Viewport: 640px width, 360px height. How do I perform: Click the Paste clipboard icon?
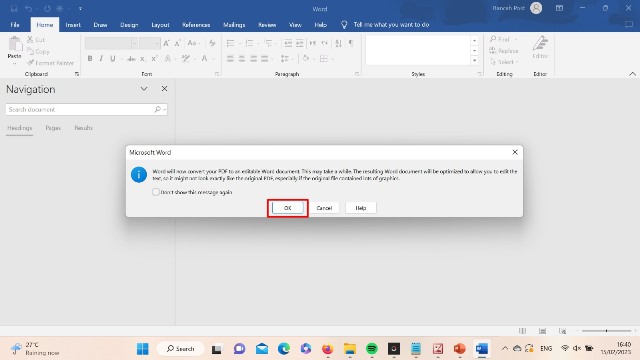(15, 44)
